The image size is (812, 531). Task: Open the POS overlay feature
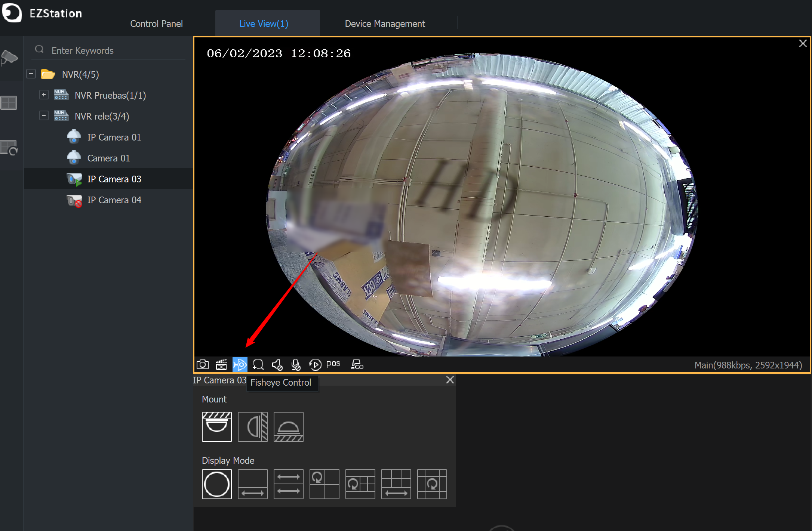333,364
